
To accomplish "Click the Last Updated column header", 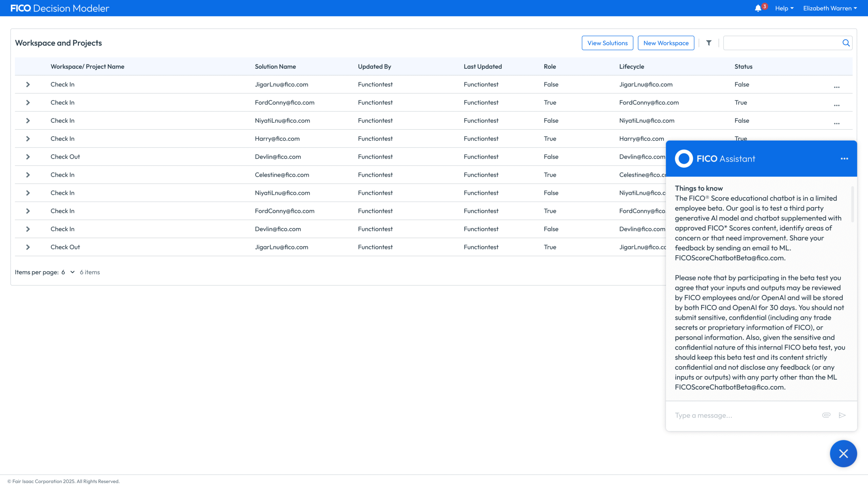I will pos(482,66).
